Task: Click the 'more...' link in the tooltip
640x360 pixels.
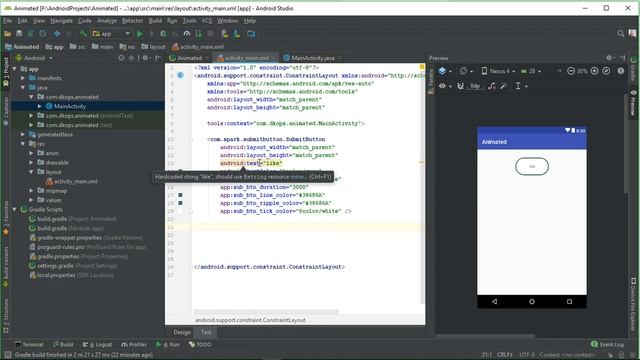Action: [298, 177]
